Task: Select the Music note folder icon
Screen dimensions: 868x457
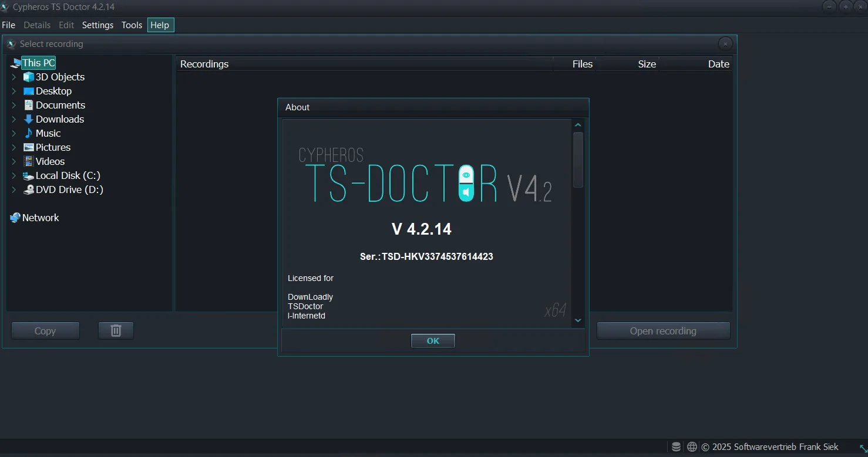Action: coord(28,133)
